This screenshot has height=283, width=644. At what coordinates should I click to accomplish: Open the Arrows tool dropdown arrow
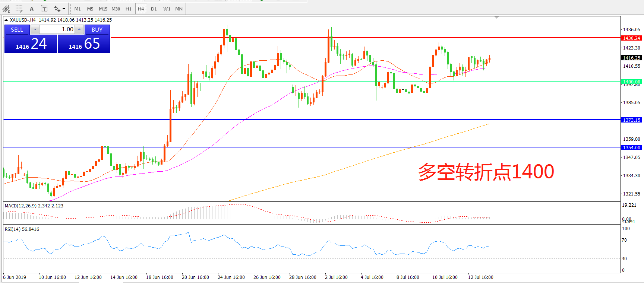(x=64, y=9)
